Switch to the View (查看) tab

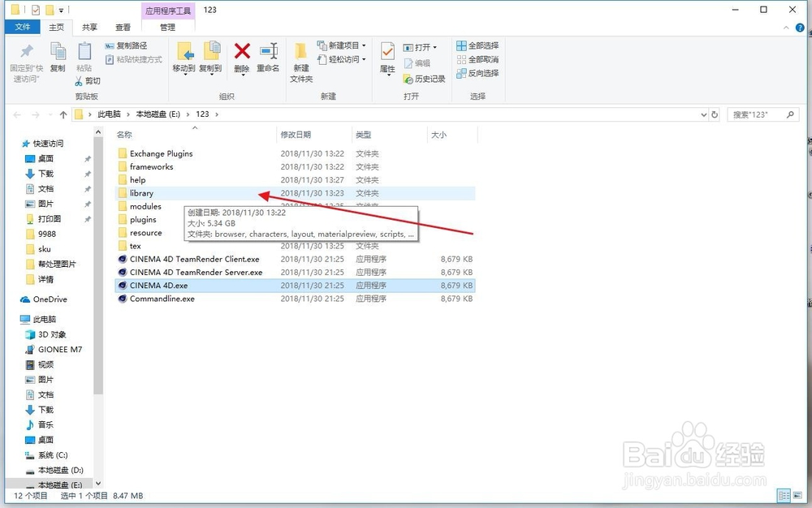tap(123, 27)
